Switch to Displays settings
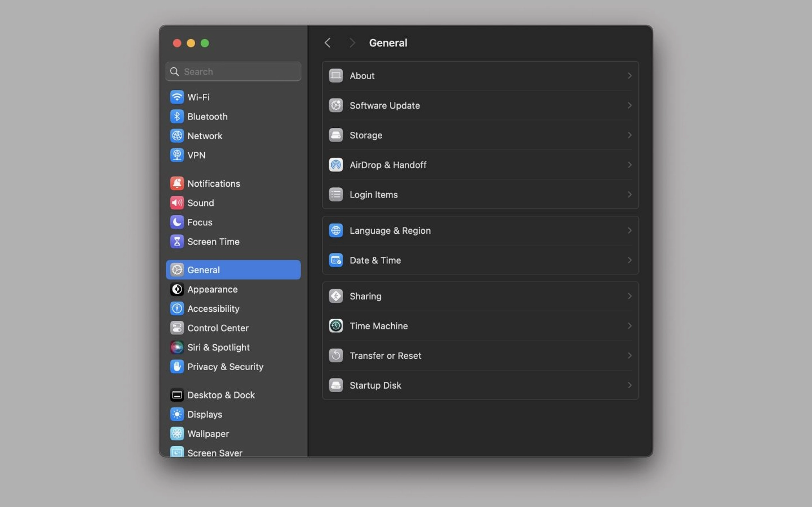Viewport: 812px width, 507px height. pos(205,414)
